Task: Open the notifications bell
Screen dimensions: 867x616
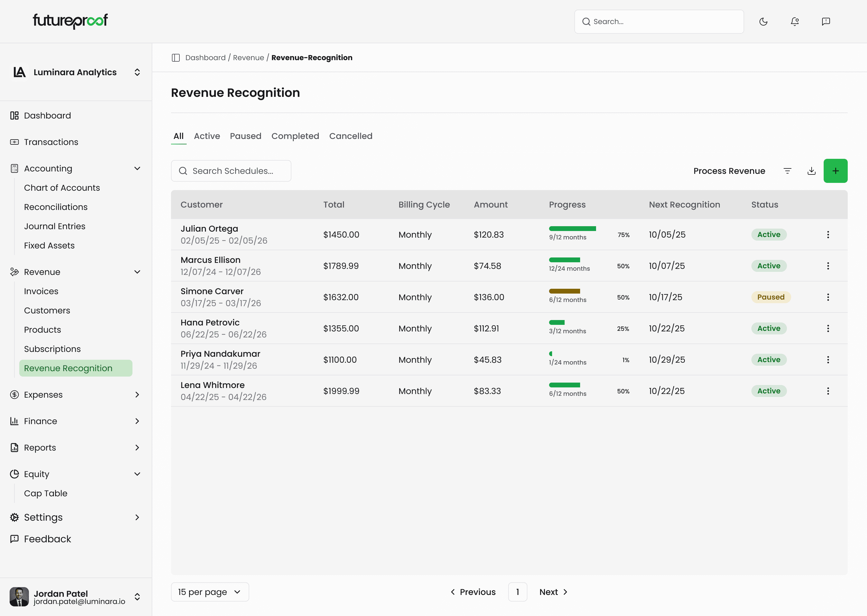Action: point(795,22)
